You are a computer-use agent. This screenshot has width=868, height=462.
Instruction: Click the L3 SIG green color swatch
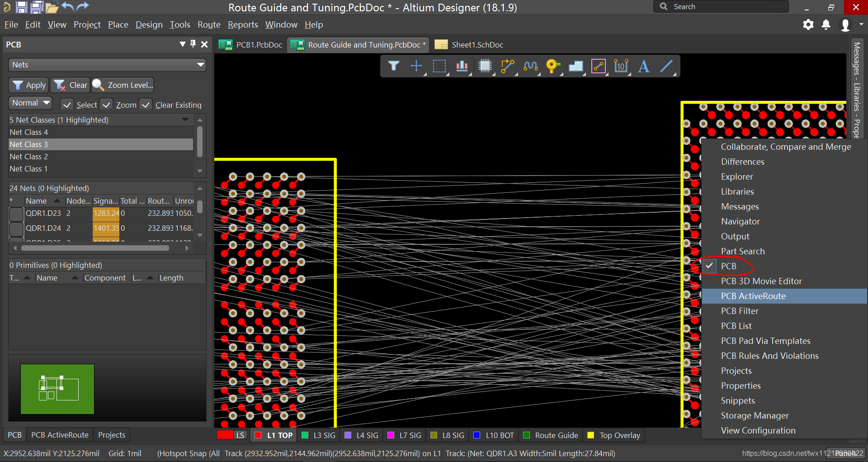click(x=305, y=435)
